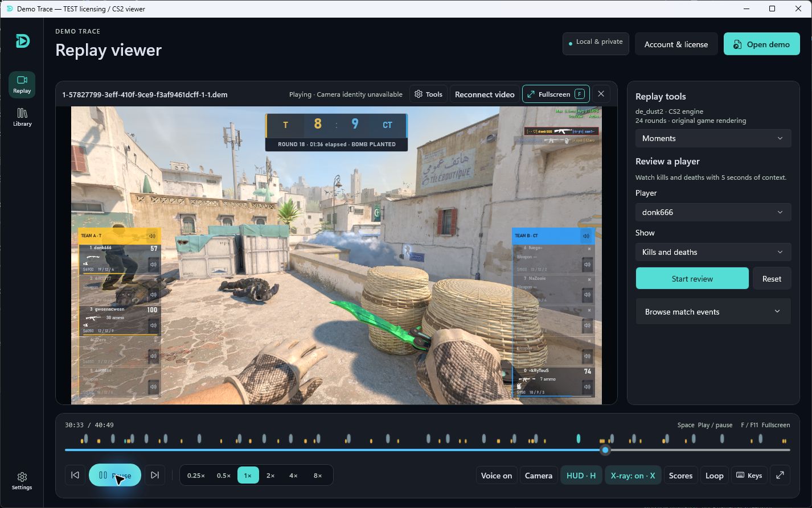Click Start review button

692,279
